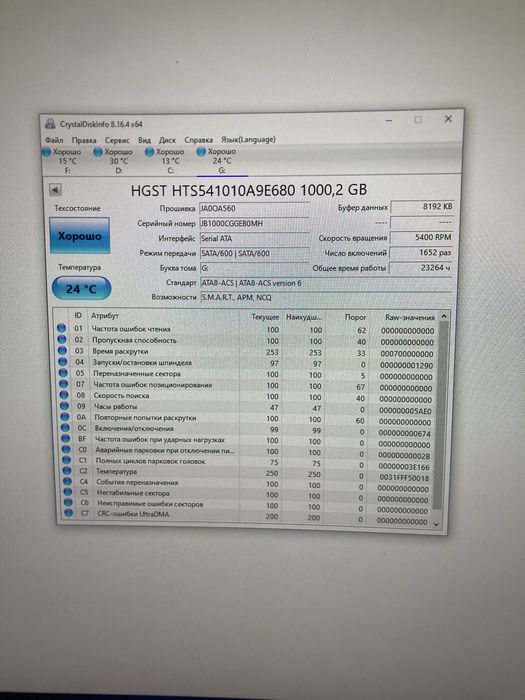Click the 5400 RPM rotation speed field
The height and width of the screenshot is (700, 525).
click(422, 238)
